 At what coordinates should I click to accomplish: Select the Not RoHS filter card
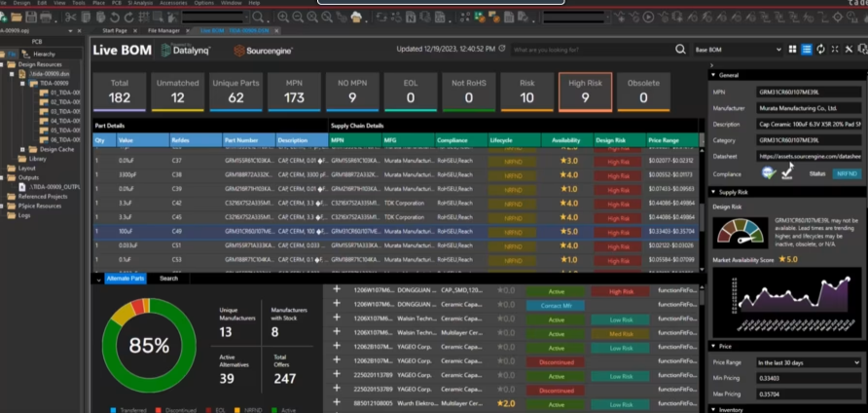(469, 92)
